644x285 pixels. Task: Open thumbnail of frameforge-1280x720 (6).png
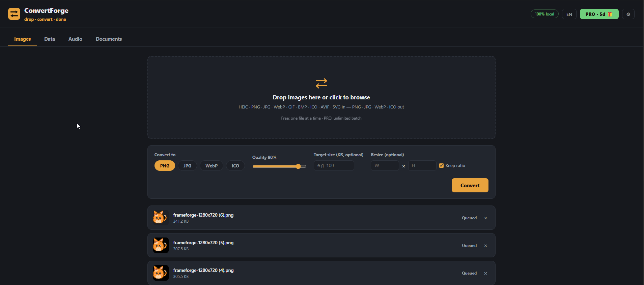[x=161, y=218]
